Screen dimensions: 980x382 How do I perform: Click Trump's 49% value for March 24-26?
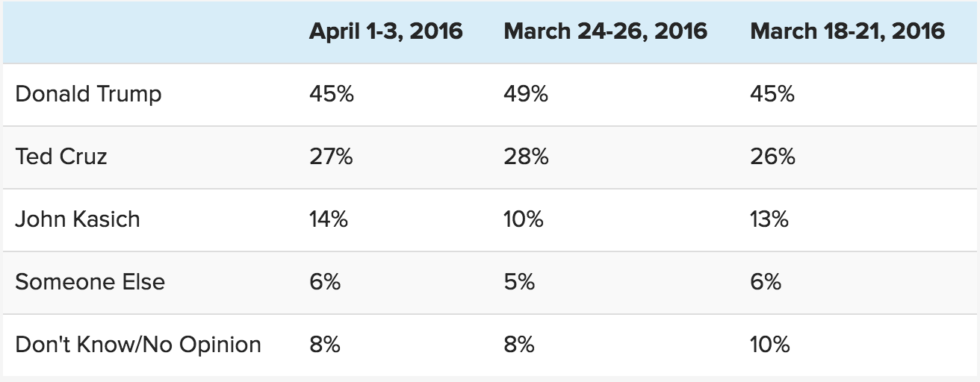(526, 94)
